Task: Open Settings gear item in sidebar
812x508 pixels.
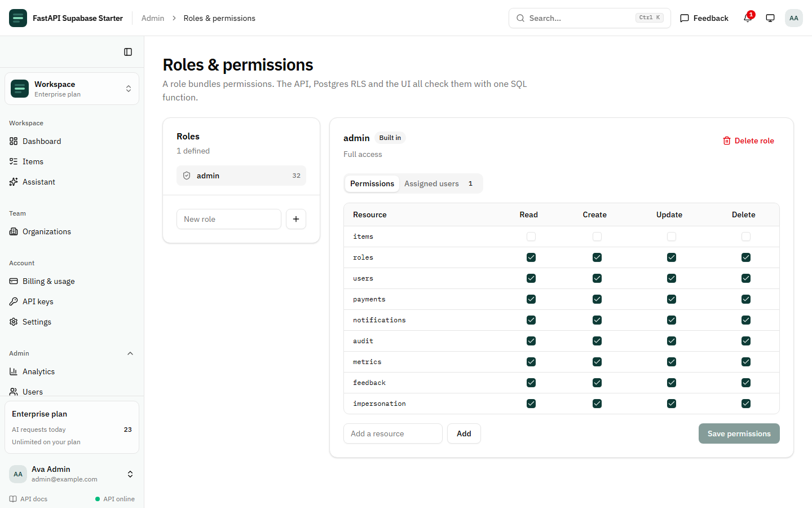Action: click(72, 322)
